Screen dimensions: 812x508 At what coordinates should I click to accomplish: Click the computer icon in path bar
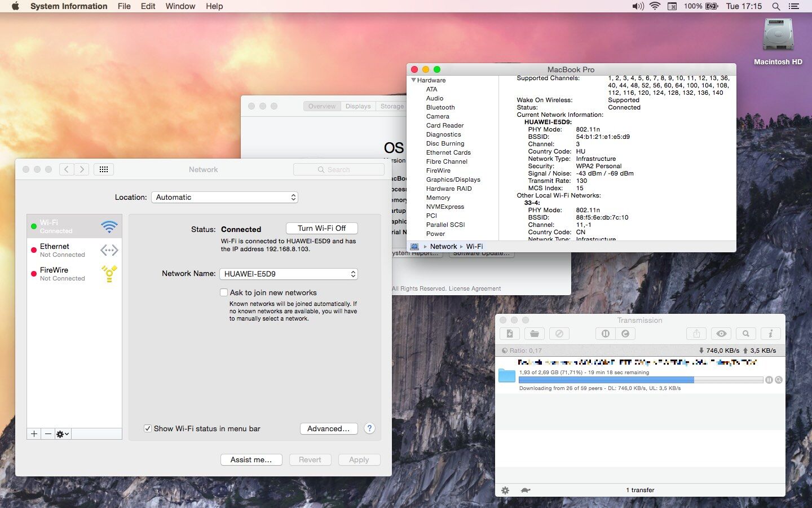414,246
